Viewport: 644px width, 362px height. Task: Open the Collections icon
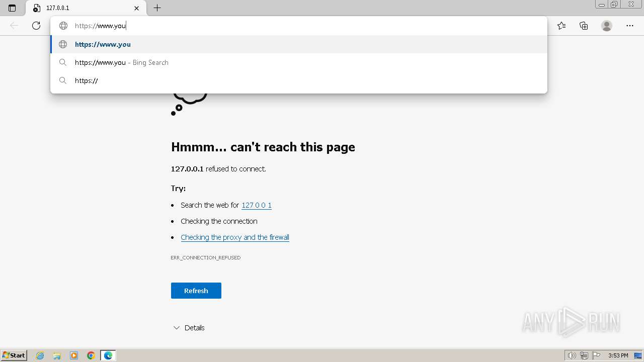(x=584, y=26)
